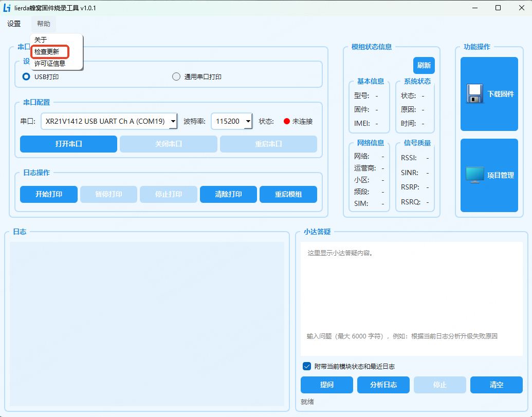532x417 pixels.
Task: Click the RSRQ: label
Action: click(x=411, y=202)
